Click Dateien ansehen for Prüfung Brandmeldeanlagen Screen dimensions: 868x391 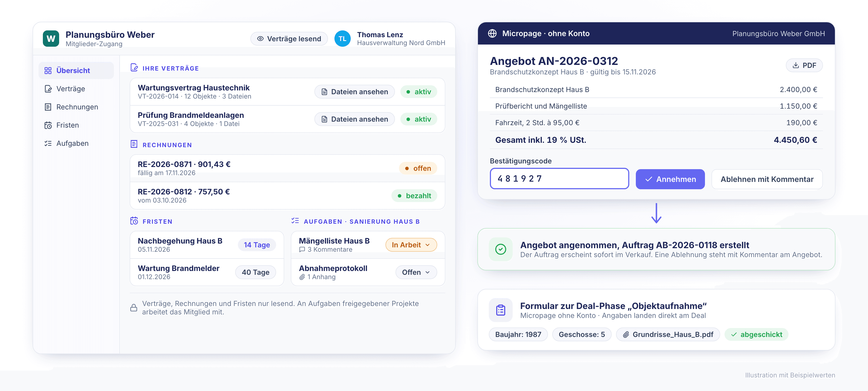click(355, 119)
